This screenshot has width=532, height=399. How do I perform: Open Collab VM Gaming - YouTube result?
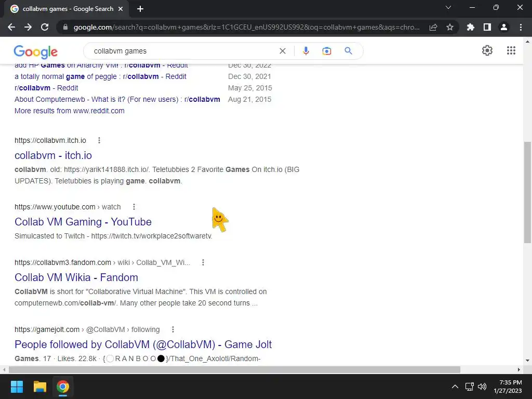pos(83,222)
